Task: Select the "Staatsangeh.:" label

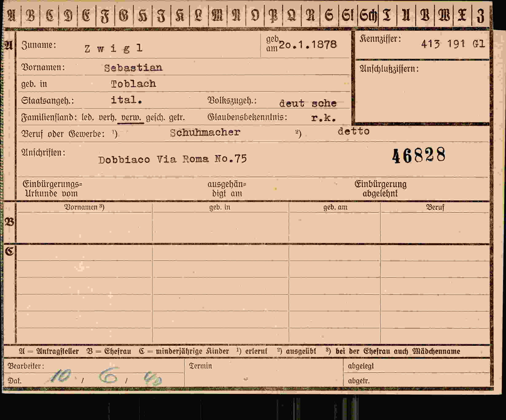Action: click(x=47, y=101)
